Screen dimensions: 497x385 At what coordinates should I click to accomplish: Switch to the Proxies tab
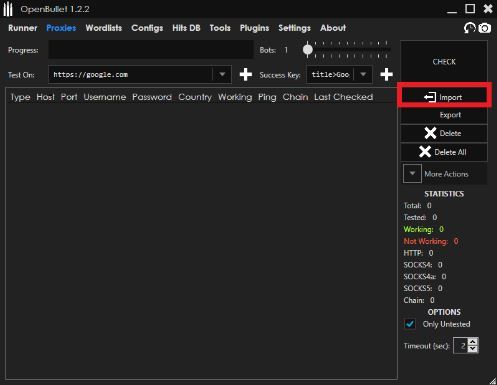click(x=61, y=28)
